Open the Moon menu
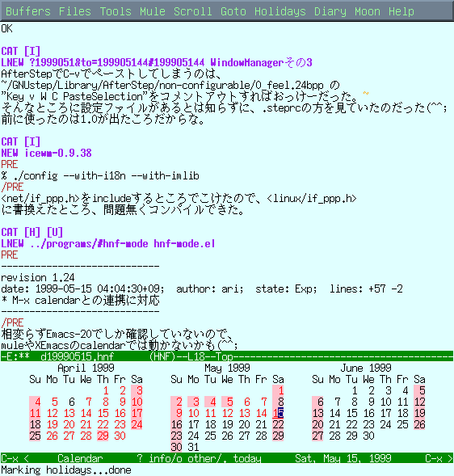454x476 pixels. click(x=368, y=11)
